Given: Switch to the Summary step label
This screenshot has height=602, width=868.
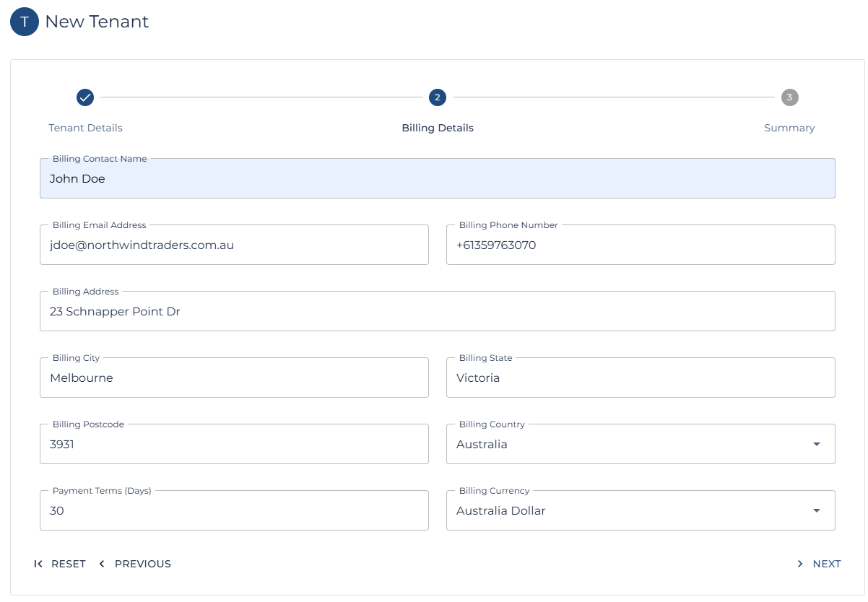Looking at the screenshot, I should click(789, 128).
